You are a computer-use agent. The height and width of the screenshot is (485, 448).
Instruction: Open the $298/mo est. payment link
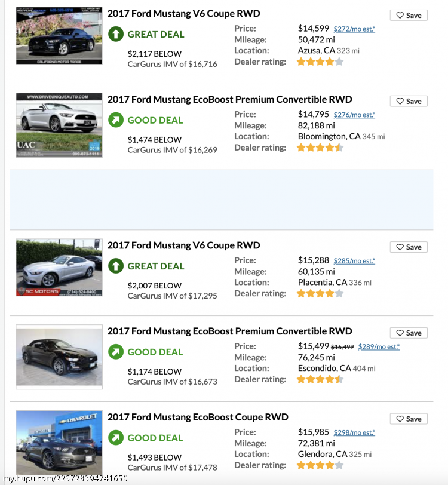coord(354,432)
